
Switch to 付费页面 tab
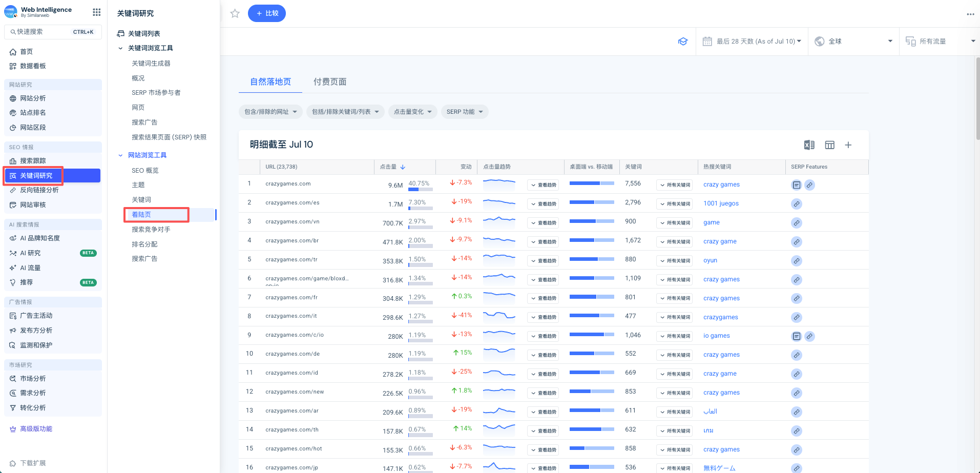(330, 82)
